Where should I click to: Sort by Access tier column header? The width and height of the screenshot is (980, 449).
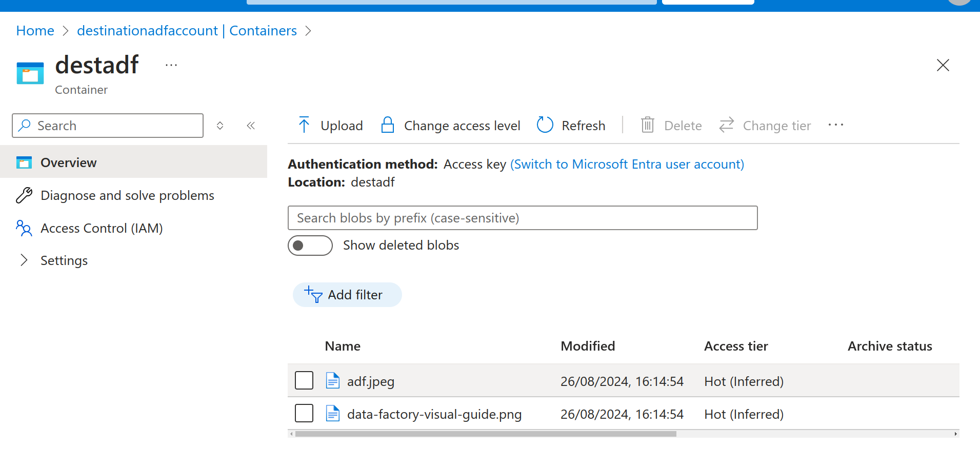click(736, 346)
